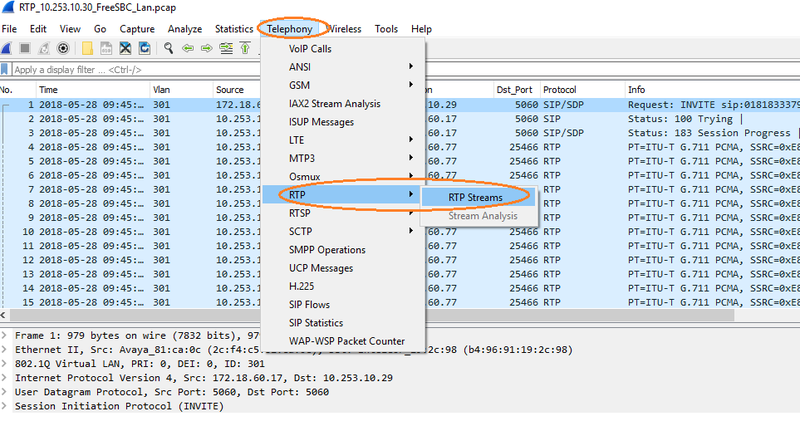The width and height of the screenshot is (800, 426).
Task: Click the display filter input field
Action: [x=135, y=69]
